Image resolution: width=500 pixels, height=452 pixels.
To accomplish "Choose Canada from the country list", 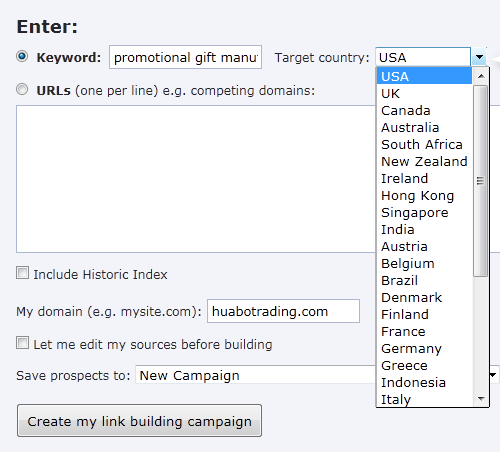I will pos(424,111).
